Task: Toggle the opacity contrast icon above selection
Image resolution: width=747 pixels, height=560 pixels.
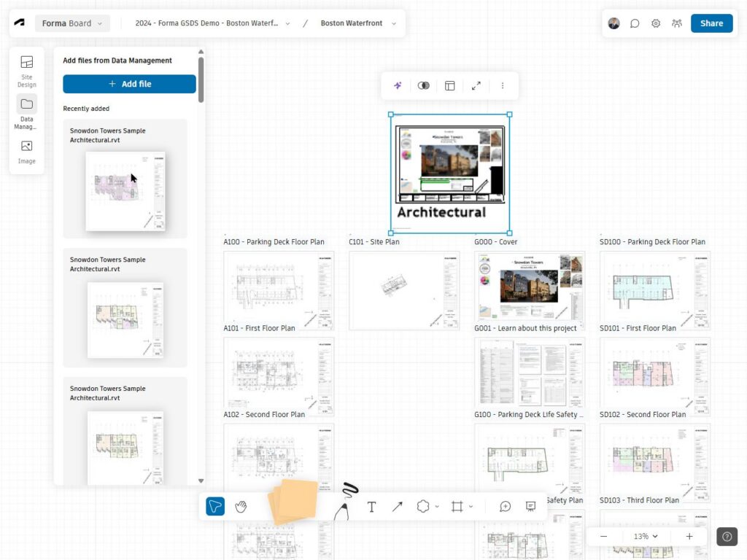Action: (x=423, y=85)
